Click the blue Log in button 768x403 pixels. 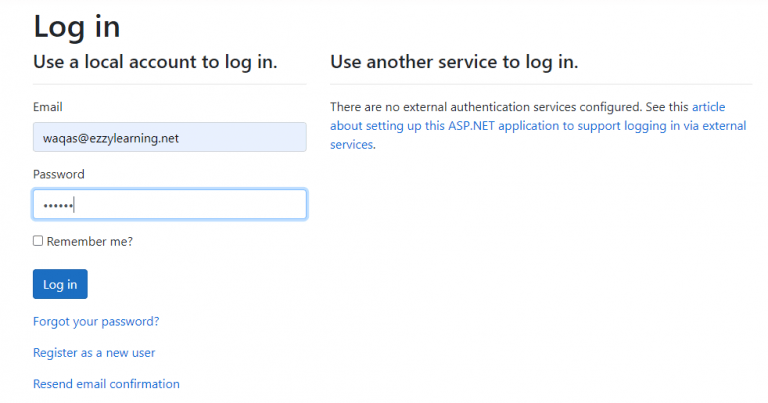(60, 284)
